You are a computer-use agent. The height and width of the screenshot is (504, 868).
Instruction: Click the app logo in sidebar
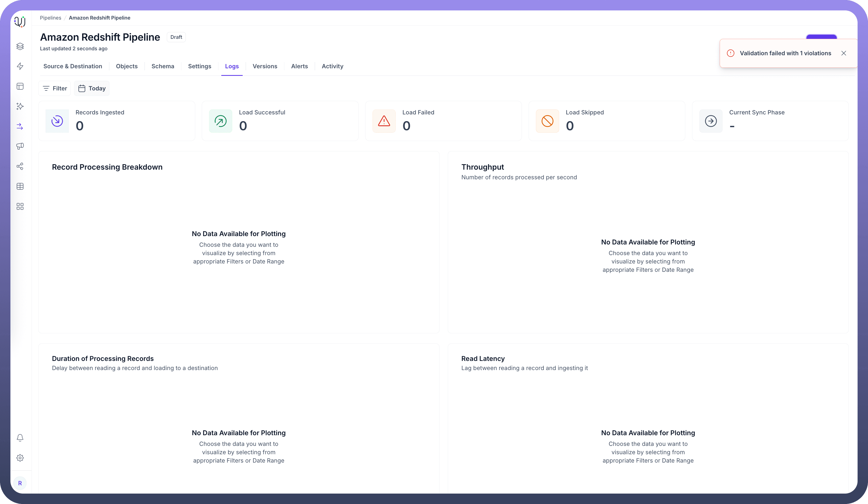tap(20, 22)
